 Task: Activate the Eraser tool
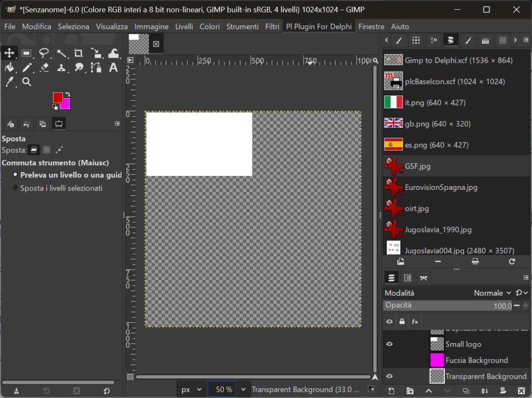44,67
